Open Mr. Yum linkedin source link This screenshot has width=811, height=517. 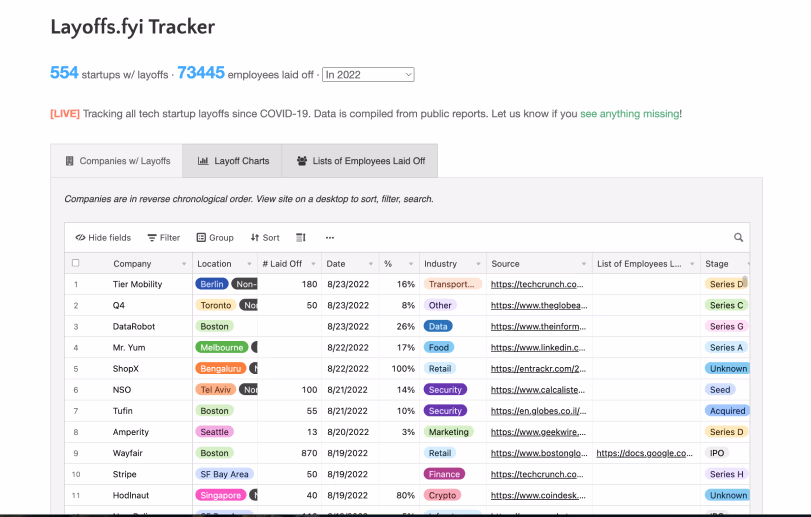tap(538, 348)
